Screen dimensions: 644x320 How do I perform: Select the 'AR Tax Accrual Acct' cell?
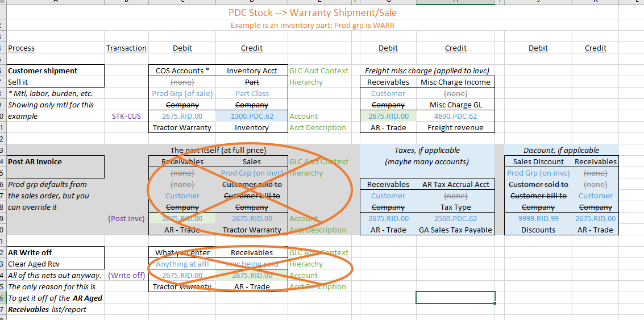point(455,185)
